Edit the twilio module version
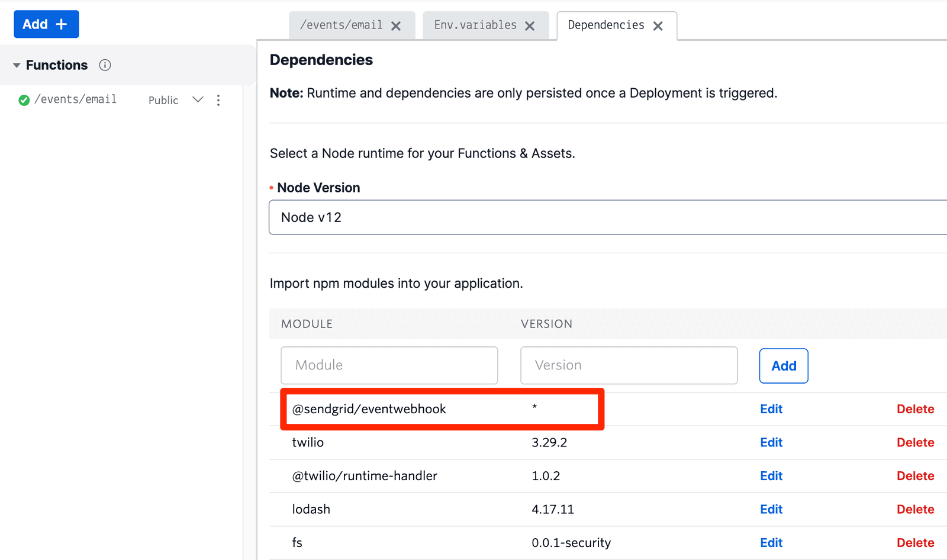 [771, 442]
